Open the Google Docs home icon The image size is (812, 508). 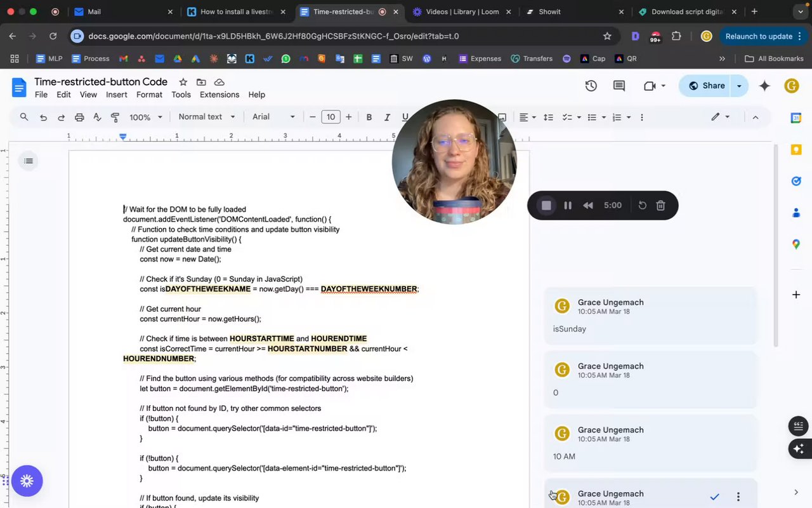tap(19, 87)
